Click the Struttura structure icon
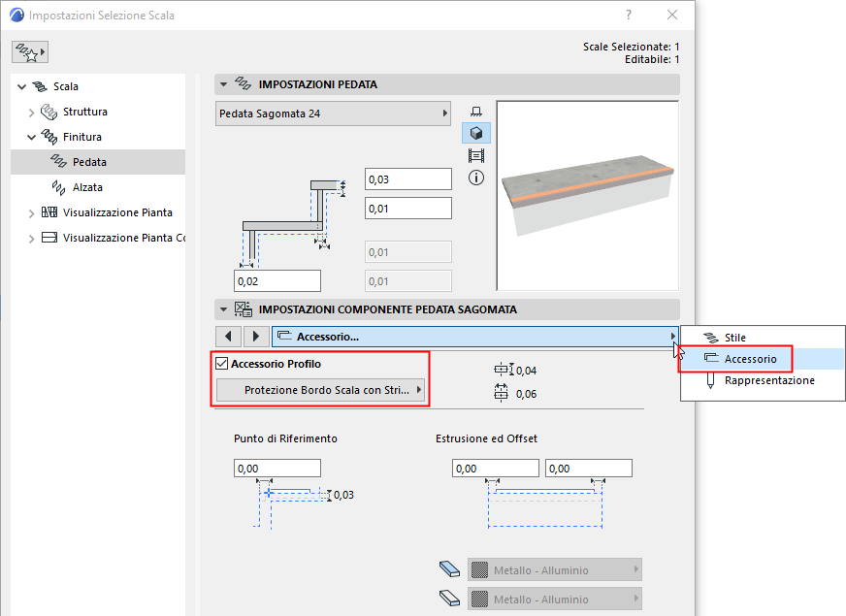Screen dimensions: 846x616 (x=49, y=112)
